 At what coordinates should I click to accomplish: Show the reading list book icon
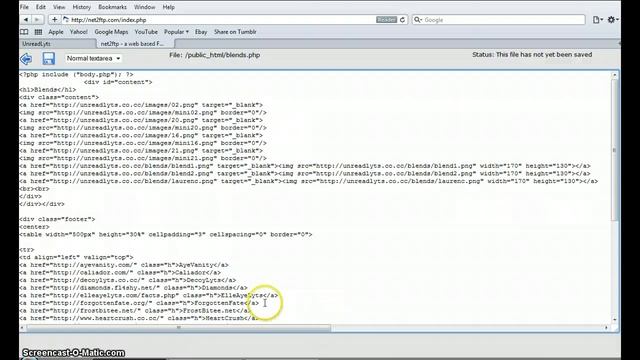point(24,32)
